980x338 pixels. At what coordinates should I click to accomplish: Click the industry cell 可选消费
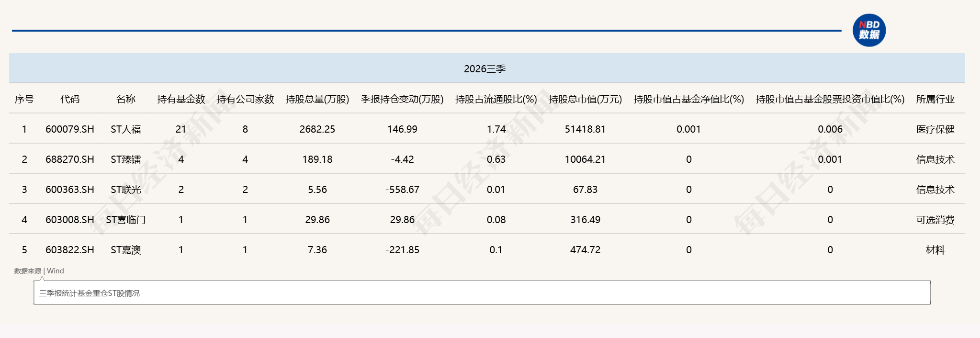935,220
